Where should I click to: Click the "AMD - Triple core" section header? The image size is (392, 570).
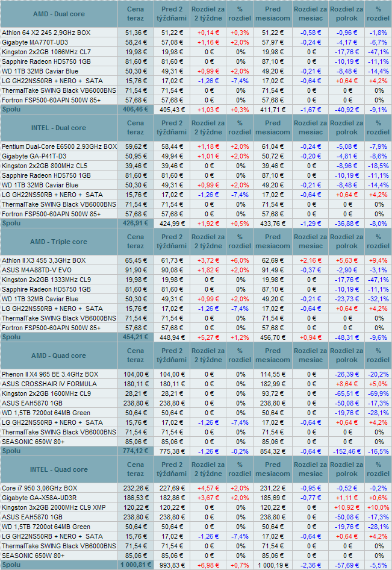[59, 242]
